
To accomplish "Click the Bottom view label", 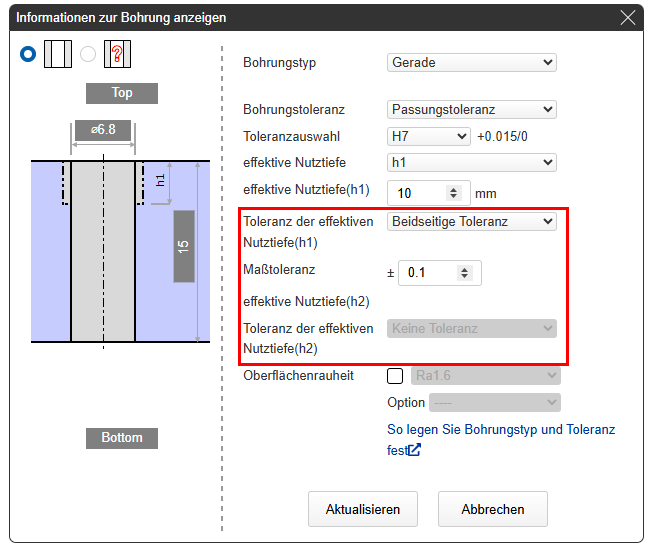I will coord(122,438).
